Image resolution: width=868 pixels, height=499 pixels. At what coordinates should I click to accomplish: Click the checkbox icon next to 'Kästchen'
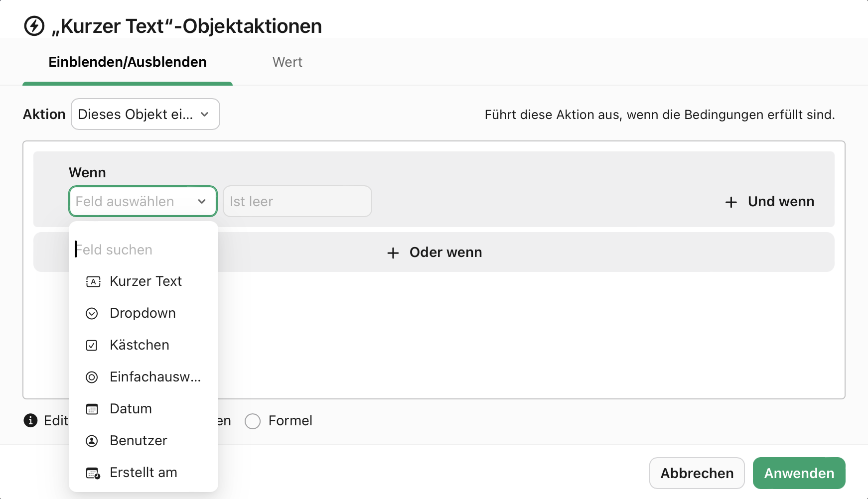92,345
